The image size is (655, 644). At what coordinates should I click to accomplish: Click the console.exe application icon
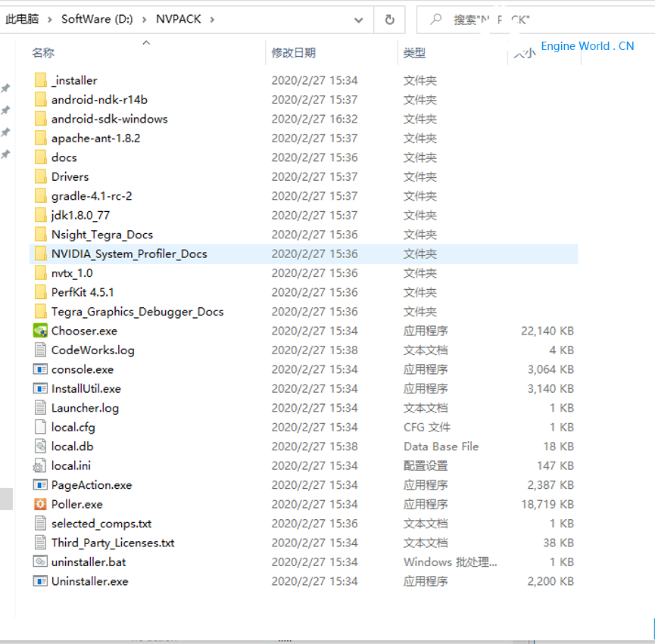(x=40, y=369)
